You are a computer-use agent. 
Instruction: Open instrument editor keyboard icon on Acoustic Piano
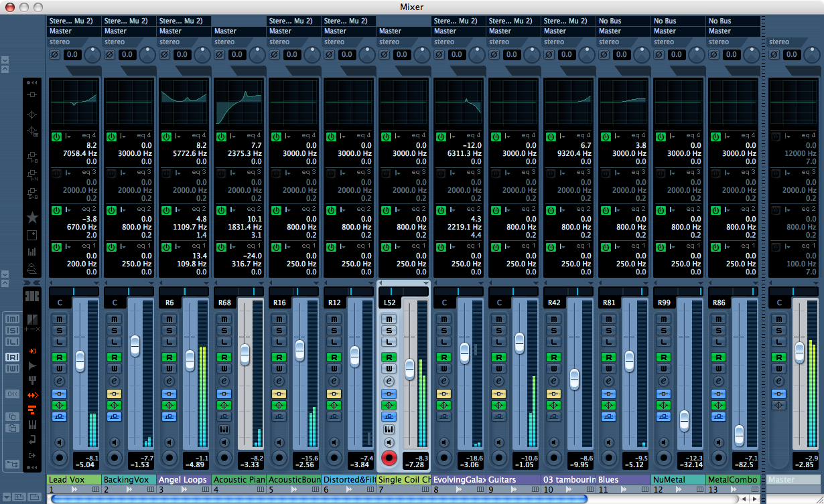(x=224, y=429)
